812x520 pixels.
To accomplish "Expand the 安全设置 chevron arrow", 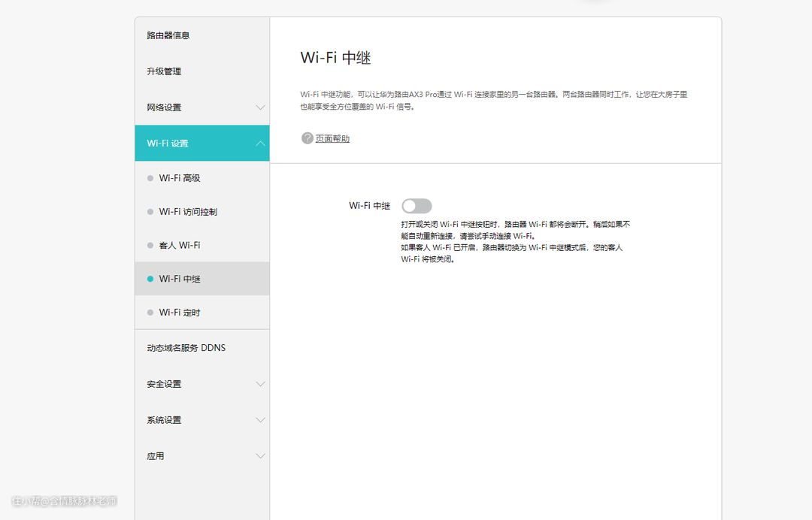I will tap(260, 384).
